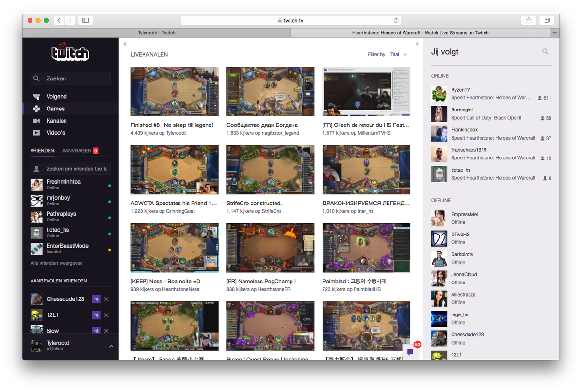Open the Games controller icon

click(36, 109)
